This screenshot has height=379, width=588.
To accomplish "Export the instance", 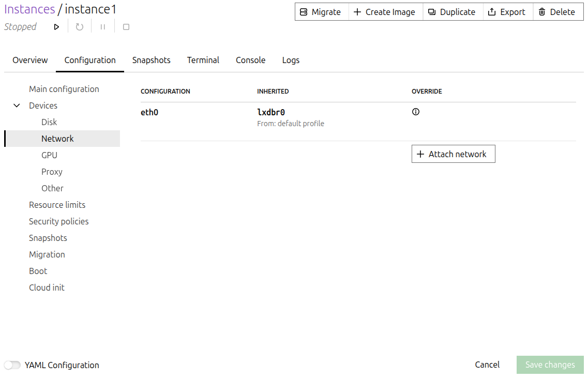I will (507, 12).
